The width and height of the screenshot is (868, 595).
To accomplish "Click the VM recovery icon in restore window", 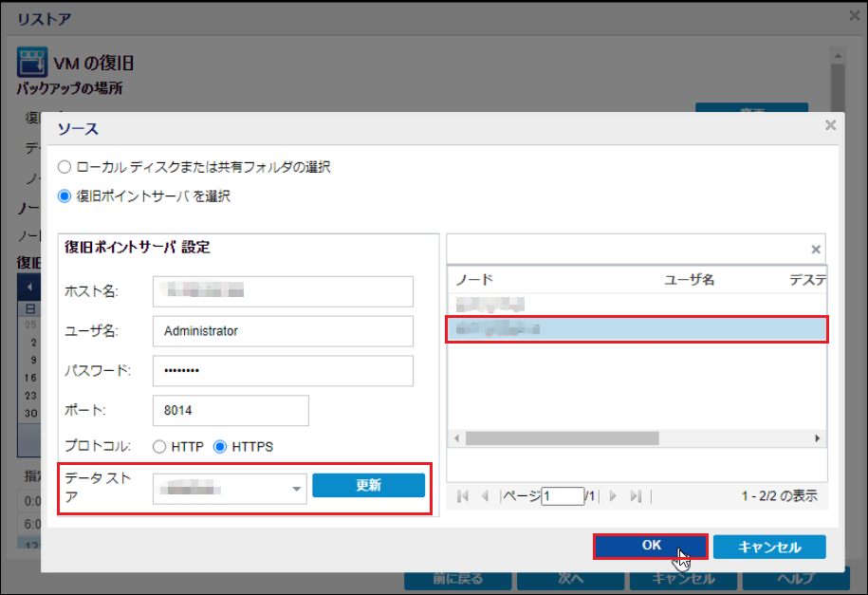I will (32, 62).
